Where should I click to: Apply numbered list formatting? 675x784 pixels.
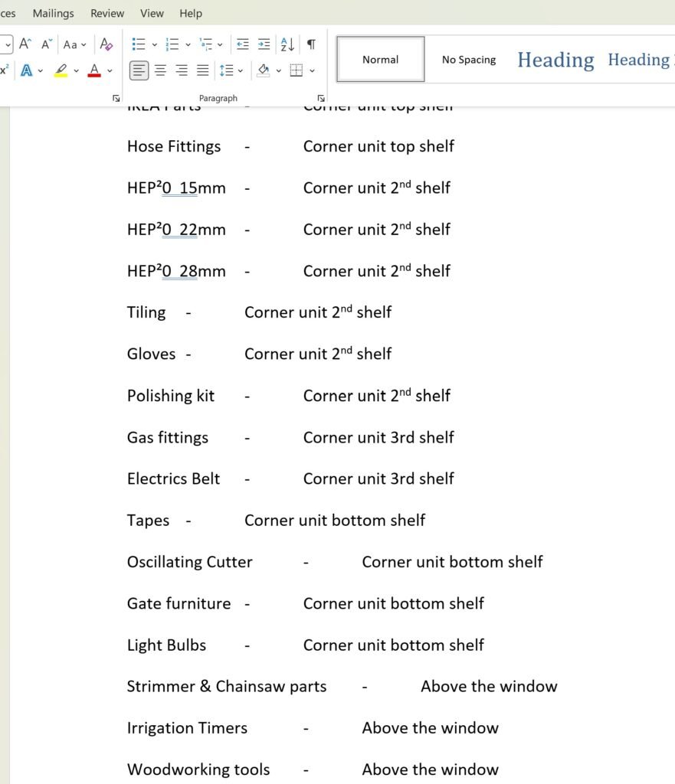[172, 44]
